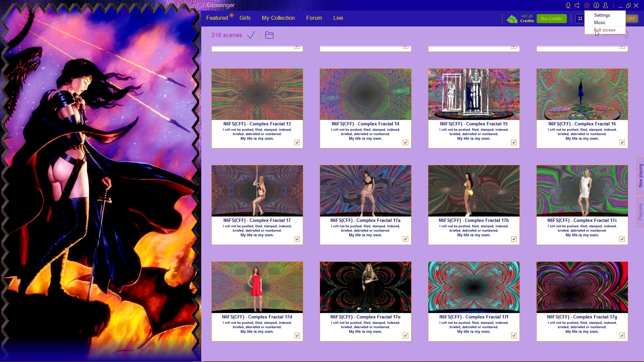The height and width of the screenshot is (362, 644).
Task: Select Full screen in the dropdown menu
Action: [605, 30]
